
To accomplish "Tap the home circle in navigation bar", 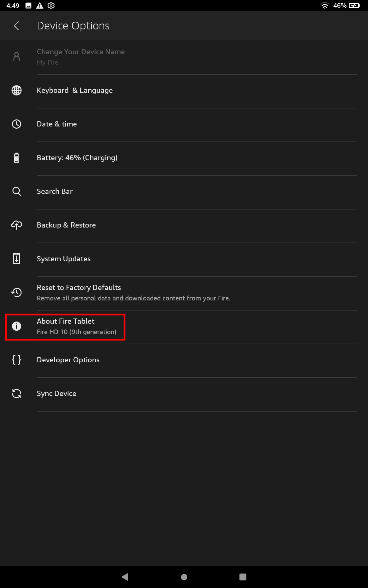I will pyautogui.click(x=184, y=577).
